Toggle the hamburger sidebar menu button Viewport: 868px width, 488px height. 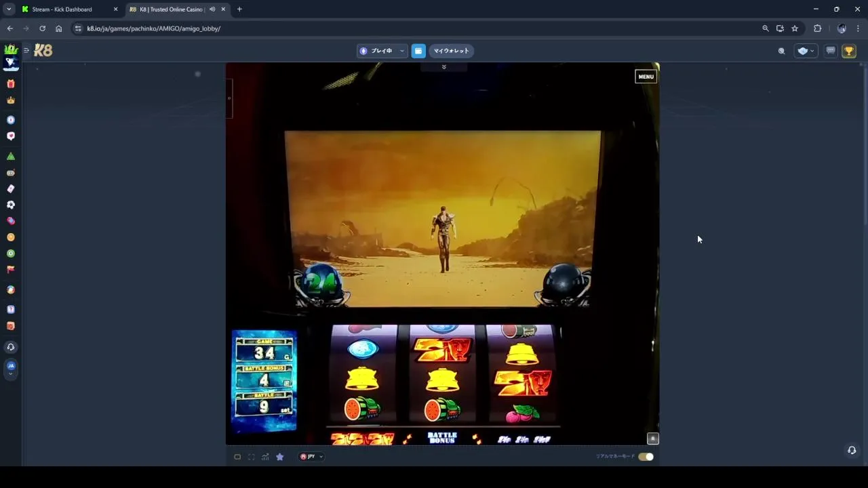pyautogui.click(x=26, y=50)
